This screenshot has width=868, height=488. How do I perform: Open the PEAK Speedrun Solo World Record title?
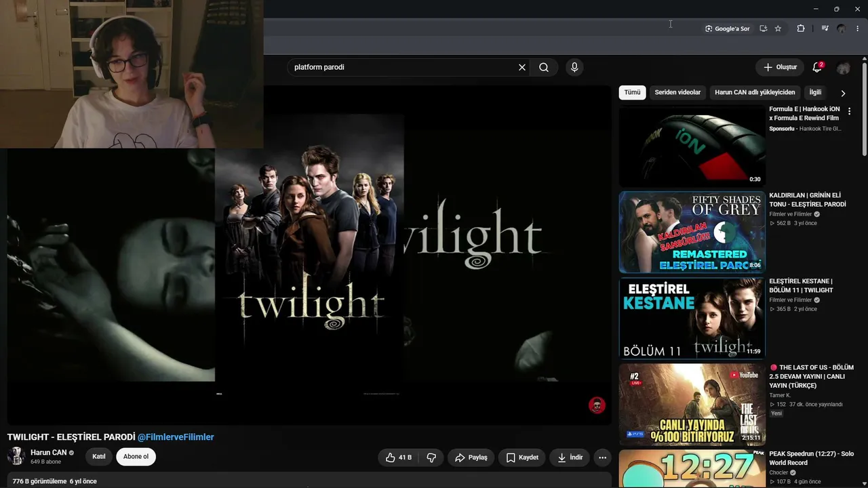(811, 458)
